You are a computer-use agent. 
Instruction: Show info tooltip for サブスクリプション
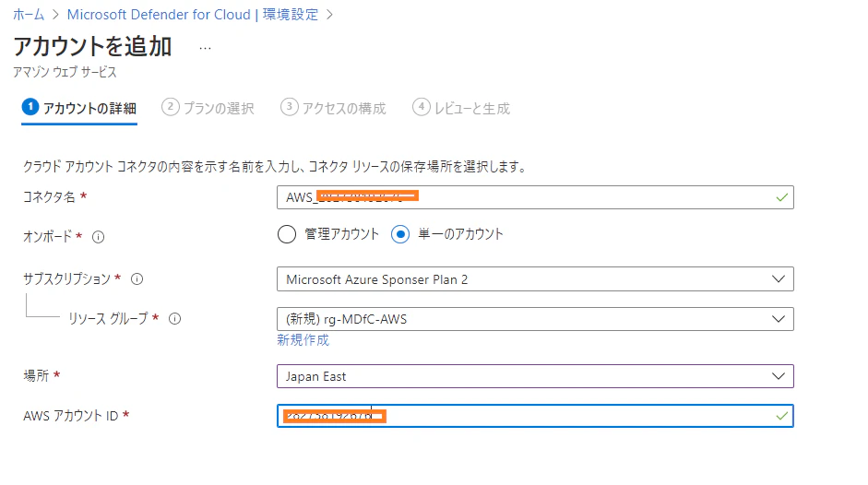pyautogui.click(x=137, y=279)
